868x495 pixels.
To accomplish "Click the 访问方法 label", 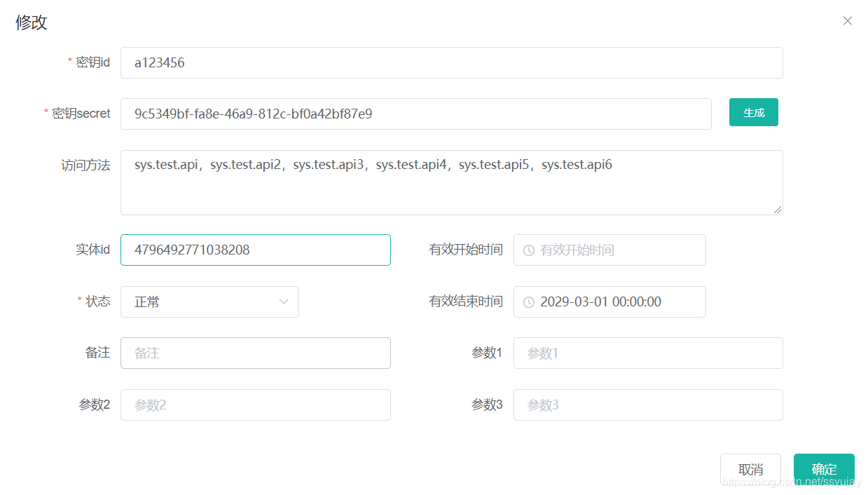I will pyautogui.click(x=85, y=165).
